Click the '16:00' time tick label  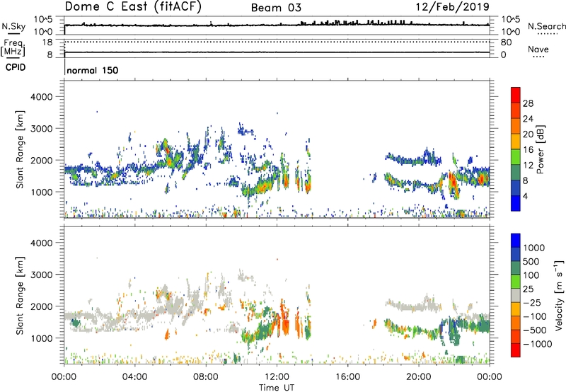point(347,377)
